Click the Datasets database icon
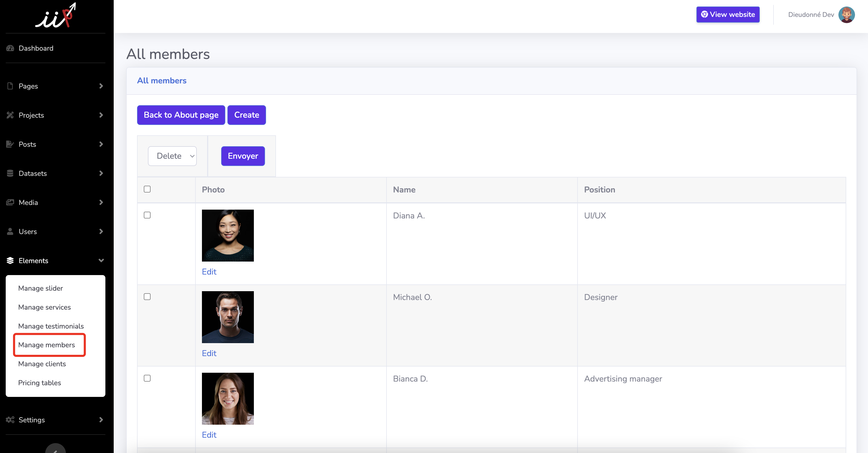Image resolution: width=868 pixels, height=453 pixels. click(x=10, y=173)
